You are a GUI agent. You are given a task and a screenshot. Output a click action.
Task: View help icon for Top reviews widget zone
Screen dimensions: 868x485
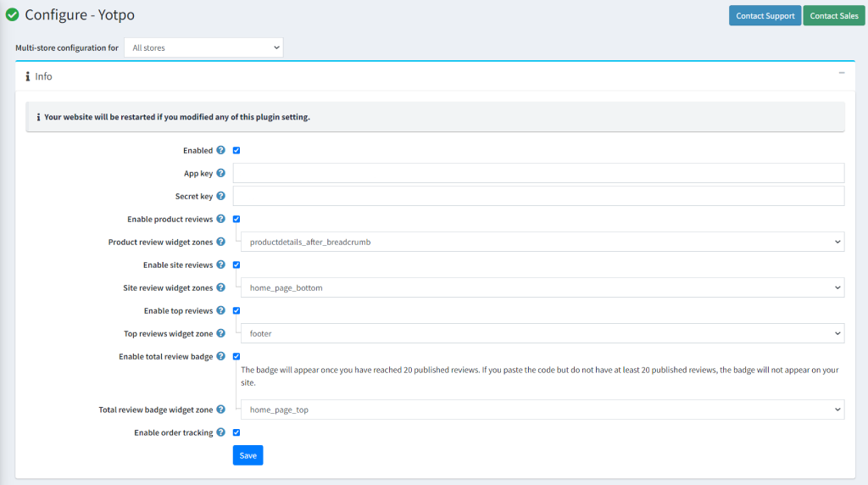click(x=221, y=332)
